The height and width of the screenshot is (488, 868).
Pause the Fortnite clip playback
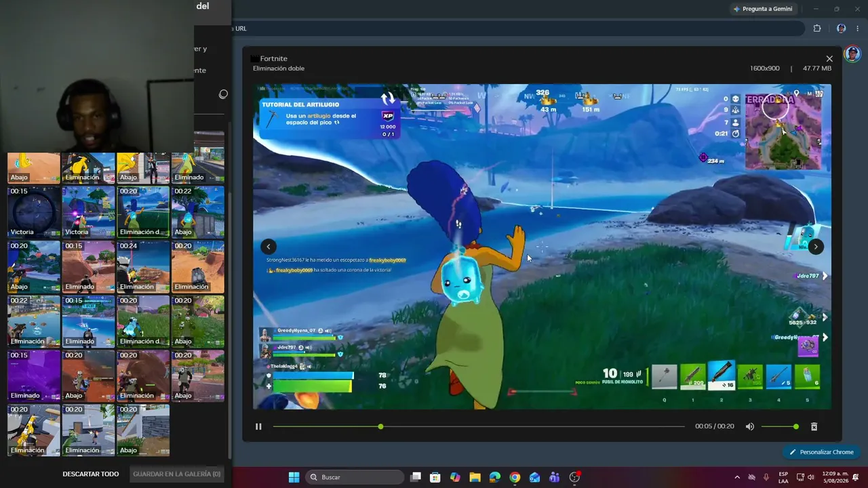click(258, 426)
